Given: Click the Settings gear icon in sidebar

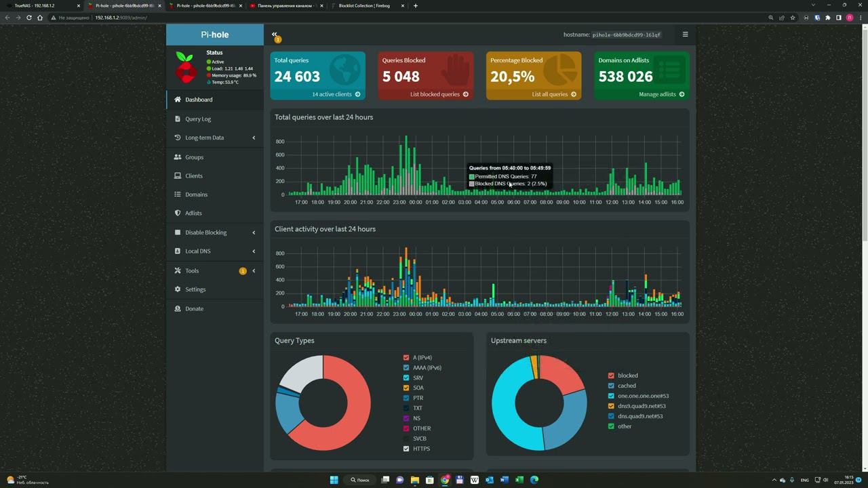Looking at the screenshot, I should coord(178,289).
